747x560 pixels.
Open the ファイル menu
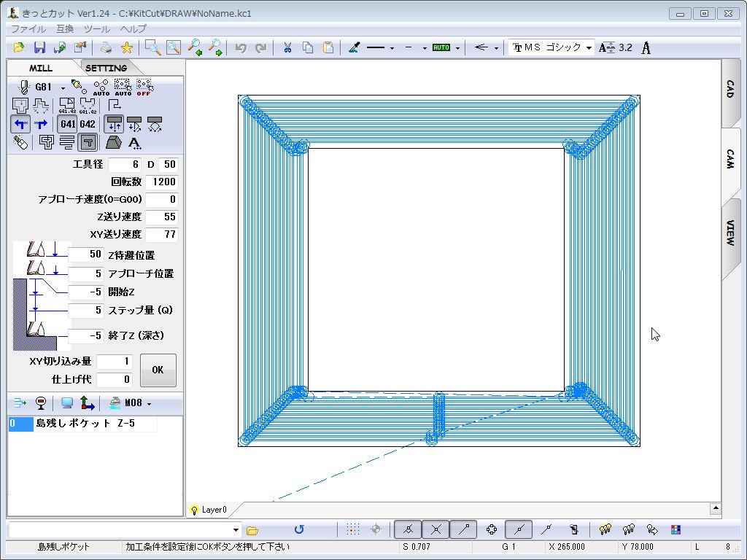(28, 28)
